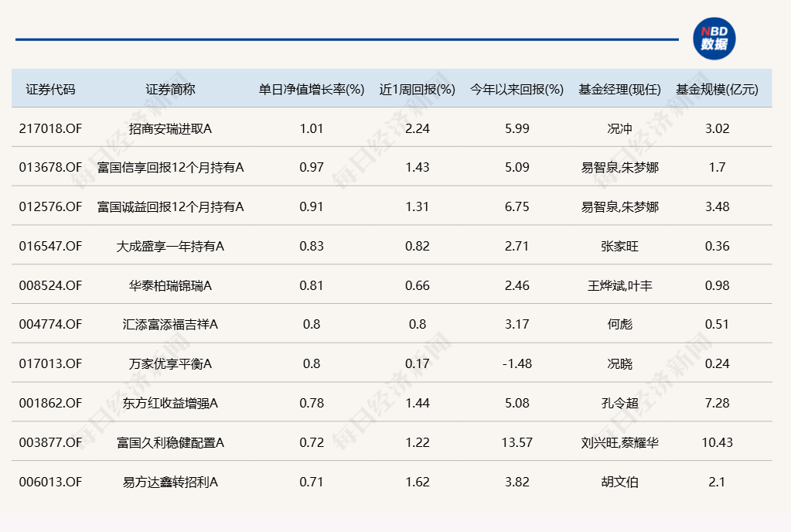
Task: Select weekly return value 1.43
Action: click(x=418, y=168)
